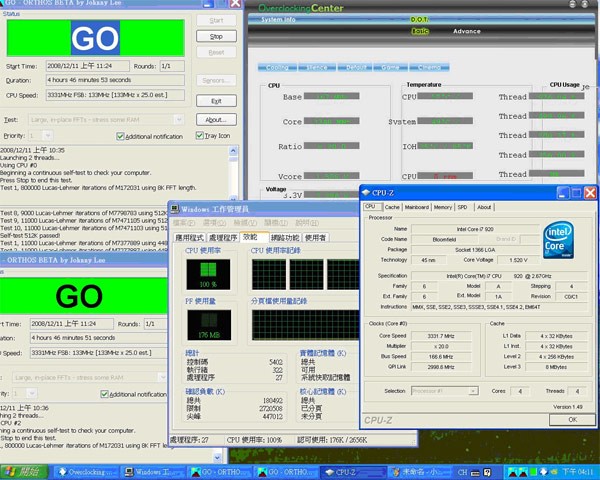The height and width of the screenshot is (480, 600).
Task: Click Intel Core logo in CPU-Z
Action: pyautogui.click(x=558, y=239)
